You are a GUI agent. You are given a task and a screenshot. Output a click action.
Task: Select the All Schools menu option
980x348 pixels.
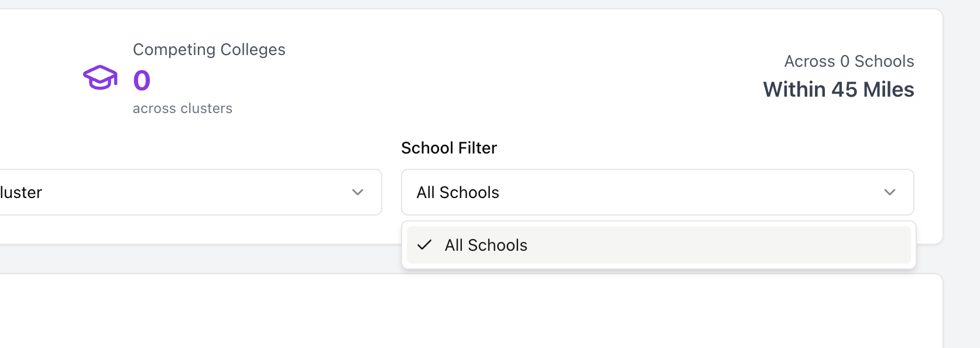pos(486,245)
